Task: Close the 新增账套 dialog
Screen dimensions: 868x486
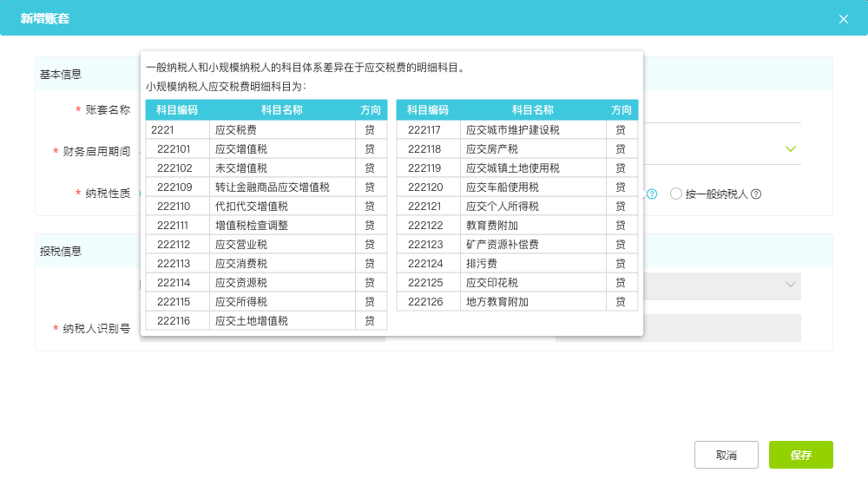Action: (x=843, y=19)
